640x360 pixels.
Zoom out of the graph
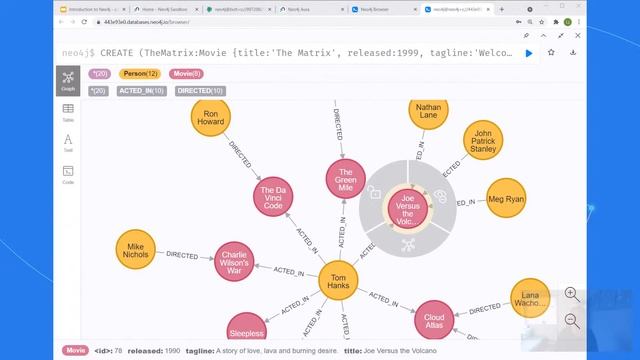click(x=571, y=321)
